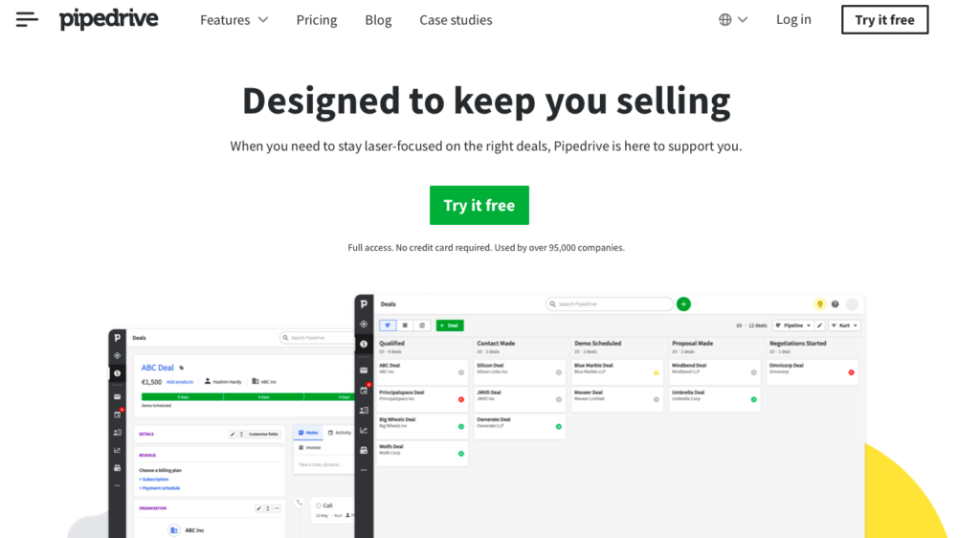Expand the Features dropdown menu
The height and width of the screenshot is (538, 980).
(x=234, y=19)
